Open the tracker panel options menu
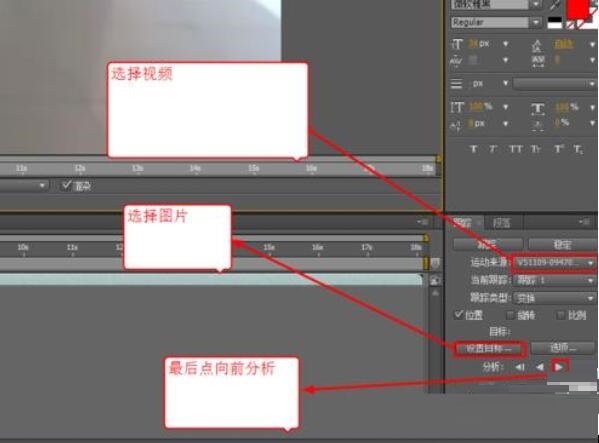The width and height of the screenshot is (599, 443). coord(584,222)
